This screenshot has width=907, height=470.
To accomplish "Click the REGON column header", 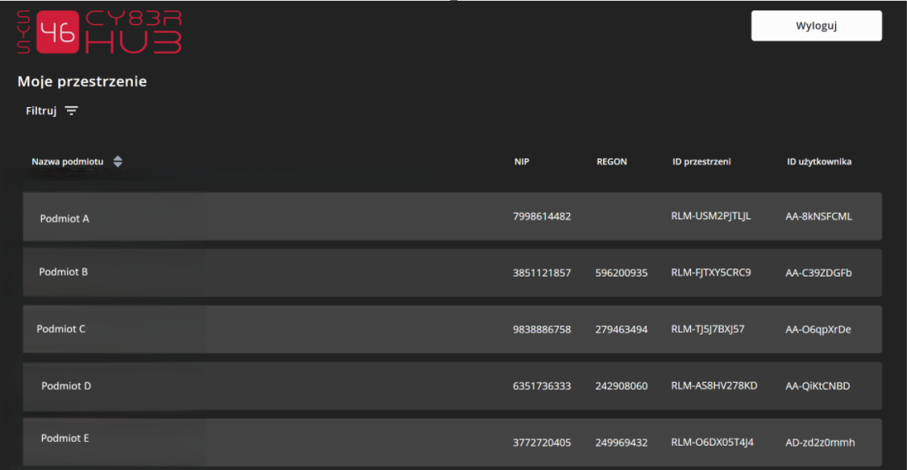I will [x=612, y=161].
